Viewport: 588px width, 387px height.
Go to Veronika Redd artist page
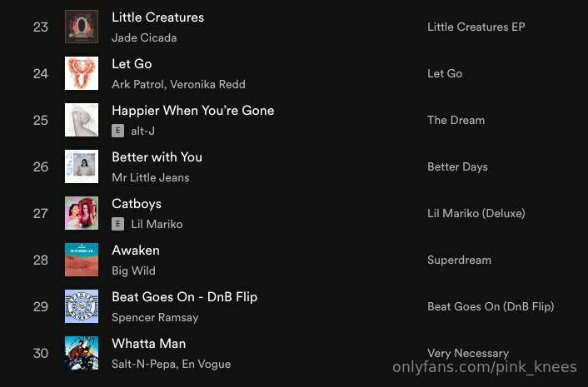tap(207, 84)
